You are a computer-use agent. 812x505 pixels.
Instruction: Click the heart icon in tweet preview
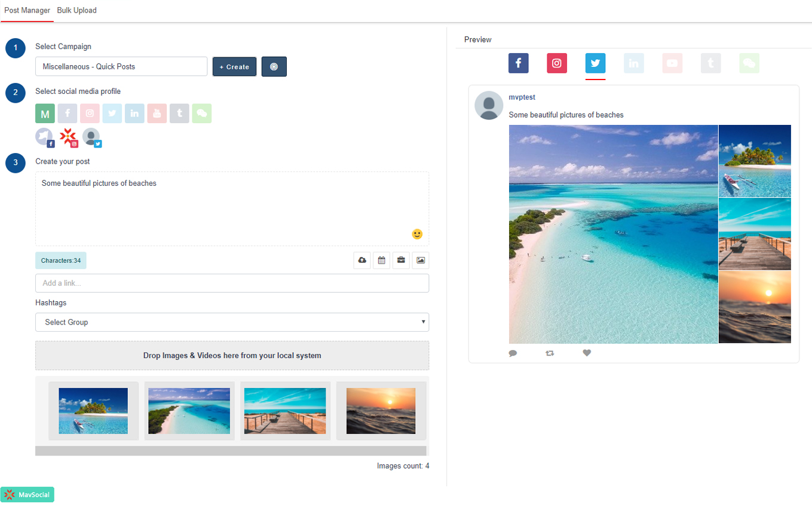pos(587,353)
